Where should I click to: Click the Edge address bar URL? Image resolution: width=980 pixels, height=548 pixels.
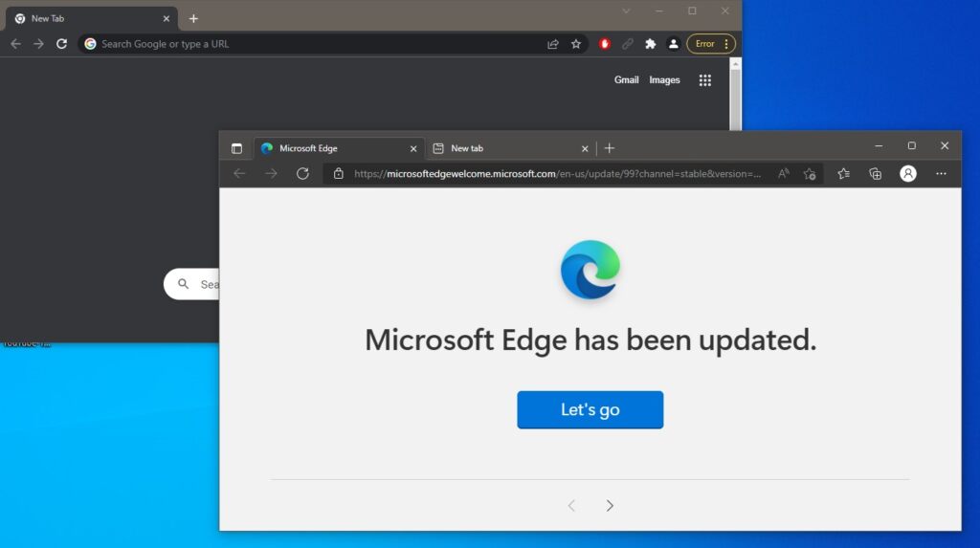(558, 174)
